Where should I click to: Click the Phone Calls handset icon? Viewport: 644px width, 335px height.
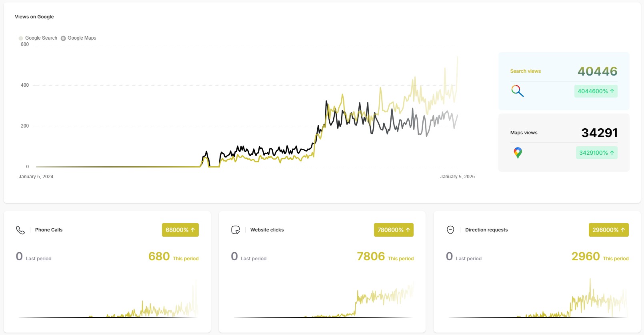click(20, 230)
